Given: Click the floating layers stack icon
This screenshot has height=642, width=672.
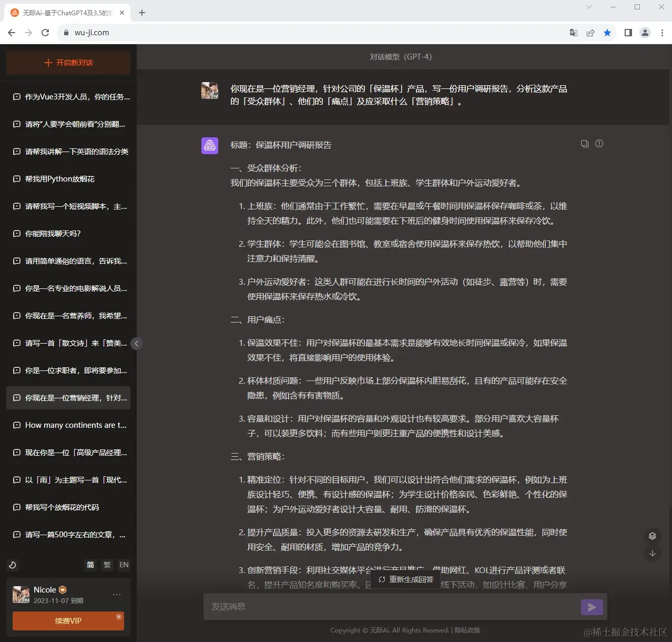Looking at the screenshot, I should [653, 536].
